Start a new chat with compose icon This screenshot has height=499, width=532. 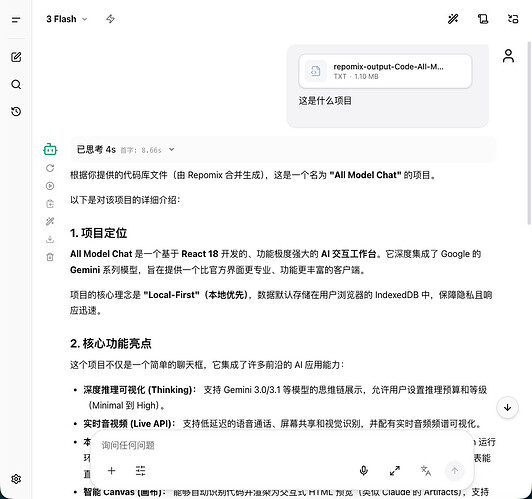pos(16,57)
